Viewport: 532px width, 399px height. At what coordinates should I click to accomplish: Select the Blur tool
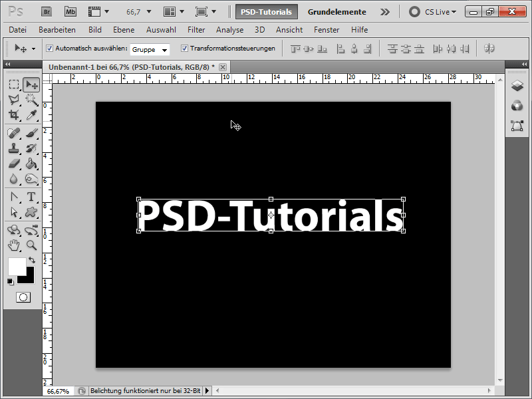[14, 179]
